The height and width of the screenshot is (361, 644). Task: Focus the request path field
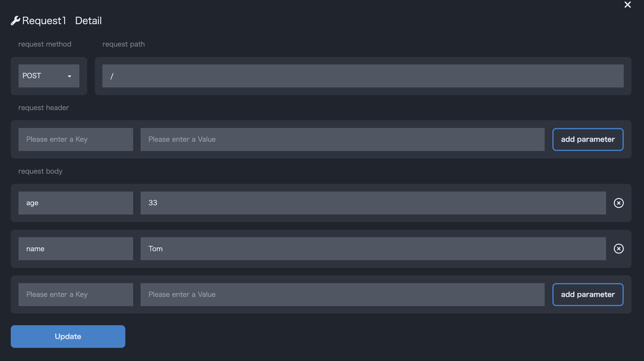[363, 76]
